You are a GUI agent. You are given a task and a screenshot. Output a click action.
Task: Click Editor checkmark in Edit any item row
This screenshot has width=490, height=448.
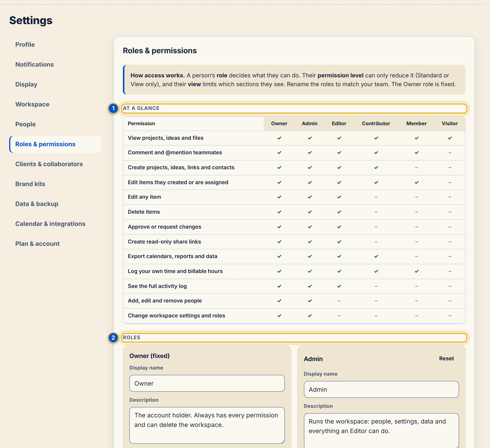click(339, 197)
